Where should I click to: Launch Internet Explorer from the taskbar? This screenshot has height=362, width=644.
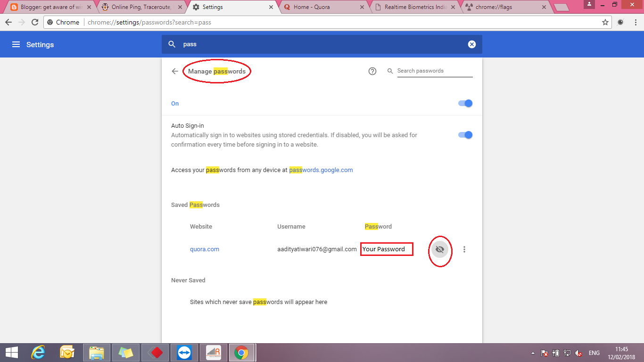(38, 353)
